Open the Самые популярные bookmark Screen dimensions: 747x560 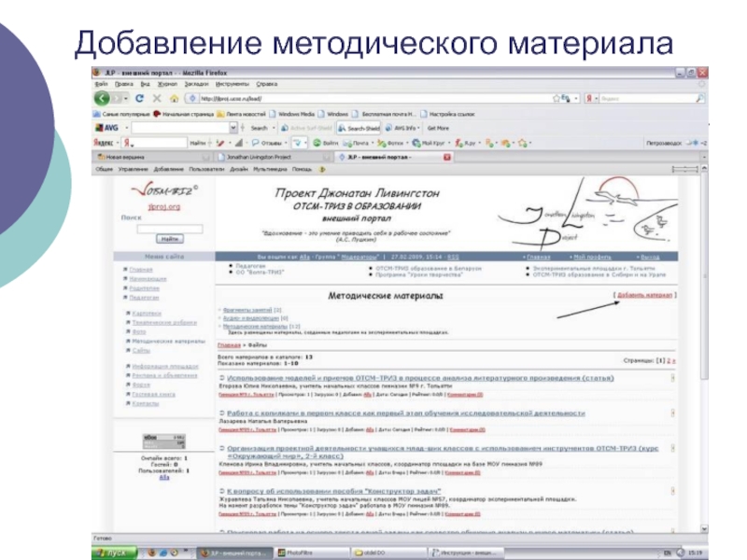point(121,114)
